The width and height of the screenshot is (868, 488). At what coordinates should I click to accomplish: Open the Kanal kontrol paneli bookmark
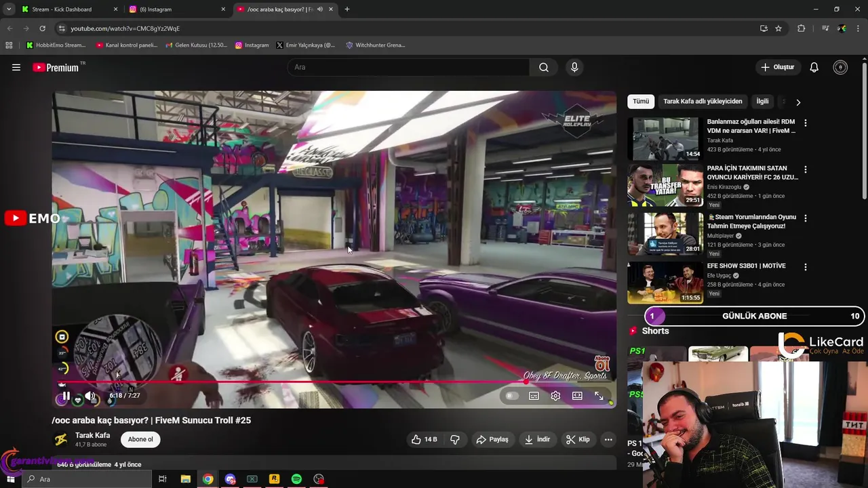click(127, 45)
